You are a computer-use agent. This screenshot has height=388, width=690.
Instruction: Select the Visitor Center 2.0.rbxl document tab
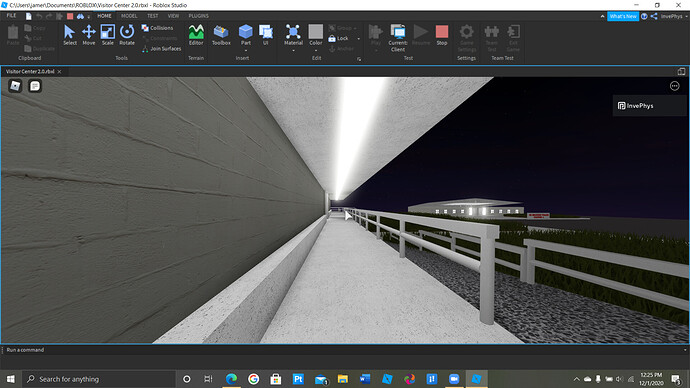pos(30,71)
